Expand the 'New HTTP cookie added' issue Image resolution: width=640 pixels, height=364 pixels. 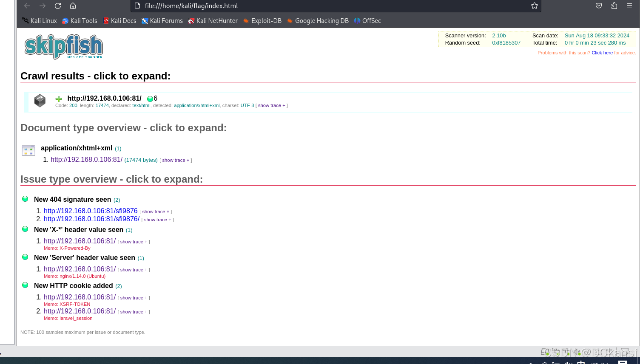tap(74, 286)
